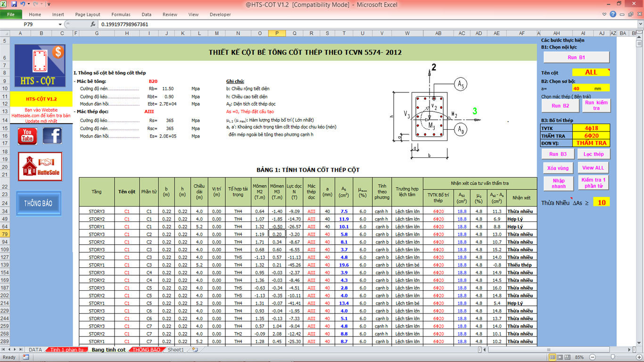Click the formula bar value 0.199197798967361
This screenshot has width=644, height=362.
click(125, 24)
